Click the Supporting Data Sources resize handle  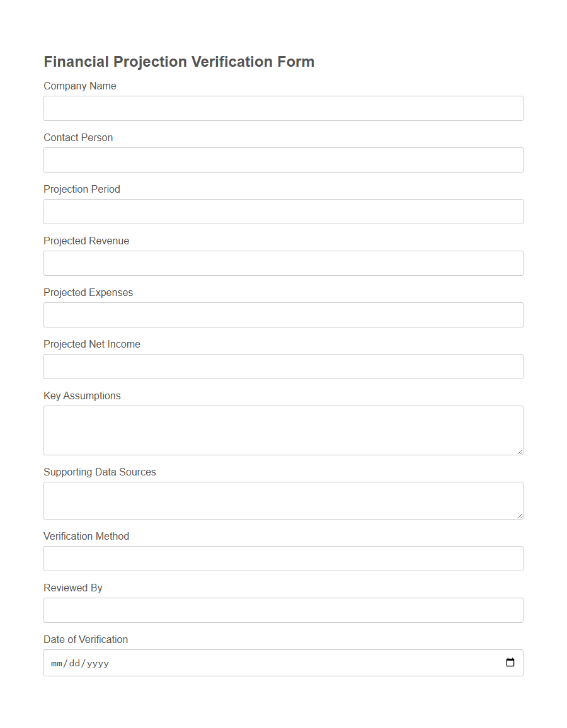coord(520,517)
